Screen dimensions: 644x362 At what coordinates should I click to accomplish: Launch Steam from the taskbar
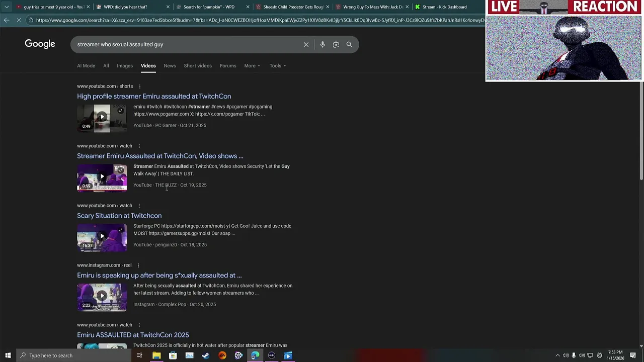pos(205,355)
